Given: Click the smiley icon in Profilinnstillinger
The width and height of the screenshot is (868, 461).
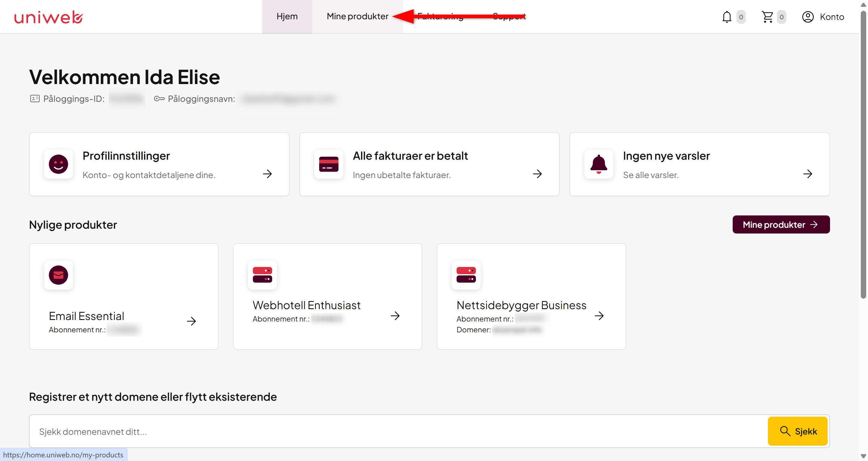Looking at the screenshot, I should pyautogui.click(x=58, y=164).
